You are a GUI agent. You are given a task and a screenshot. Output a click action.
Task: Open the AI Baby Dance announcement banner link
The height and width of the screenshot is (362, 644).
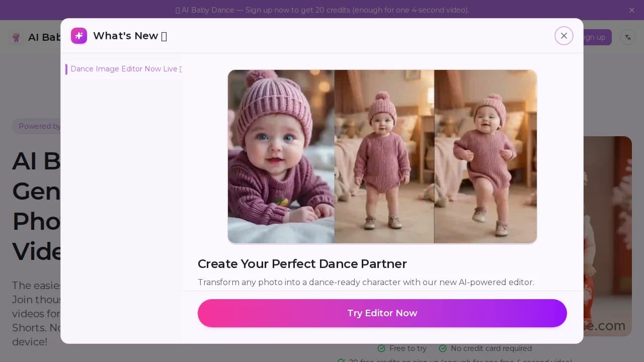pos(322,10)
